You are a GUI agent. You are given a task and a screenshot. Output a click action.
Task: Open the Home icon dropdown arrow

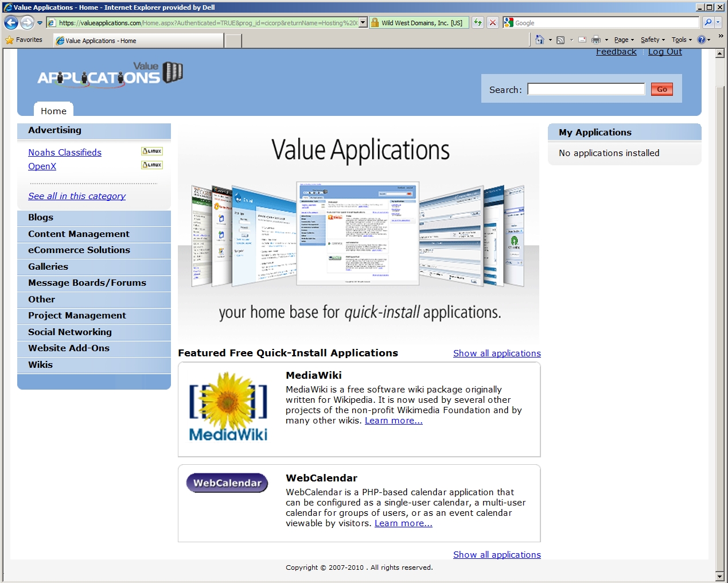(x=550, y=40)
